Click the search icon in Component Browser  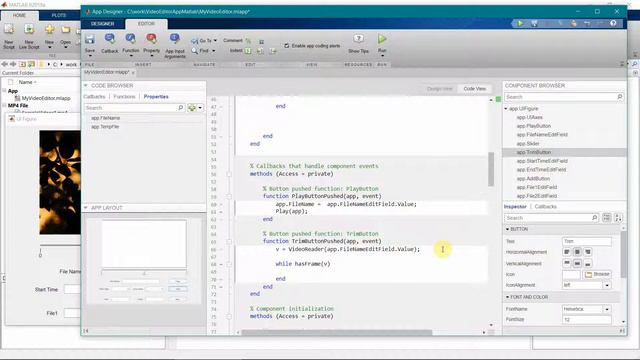[x=620, y=97]
